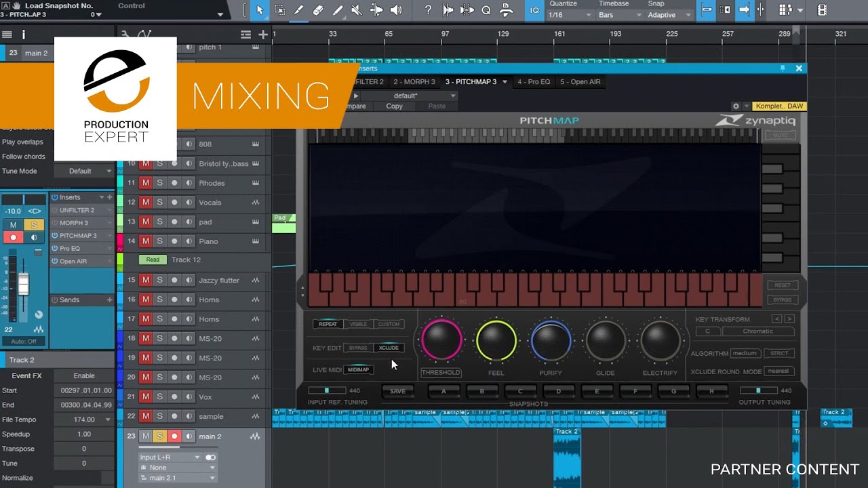Viewport: 868px width, 488px height.
Task: Open Inserts dropdown arrow in channel
Action: (x=102, y=197)
